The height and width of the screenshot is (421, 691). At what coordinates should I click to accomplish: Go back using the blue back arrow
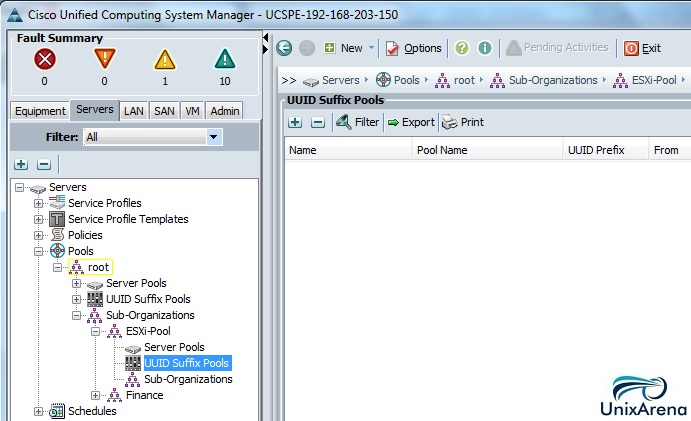point(284,48)
